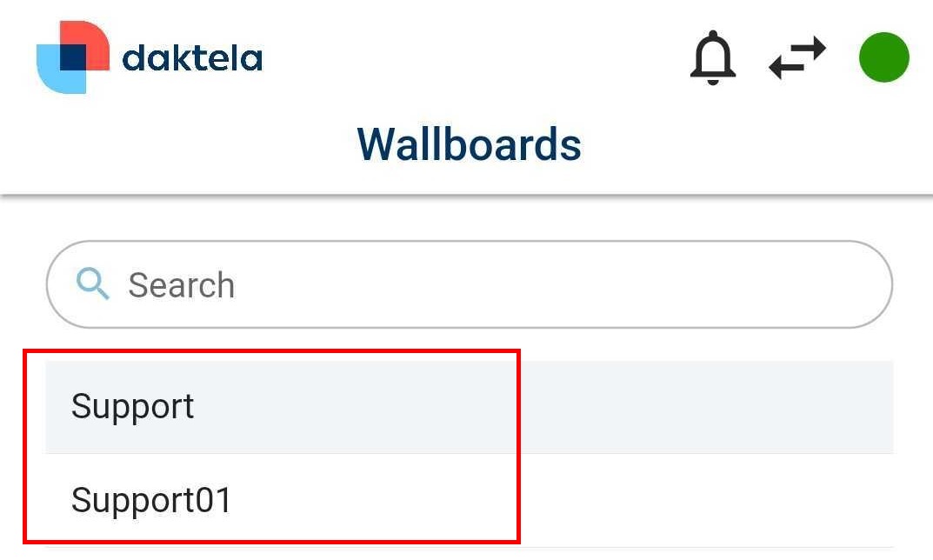Change agent status via green indicator
933x560 pixels.
(x=883, y=57)
